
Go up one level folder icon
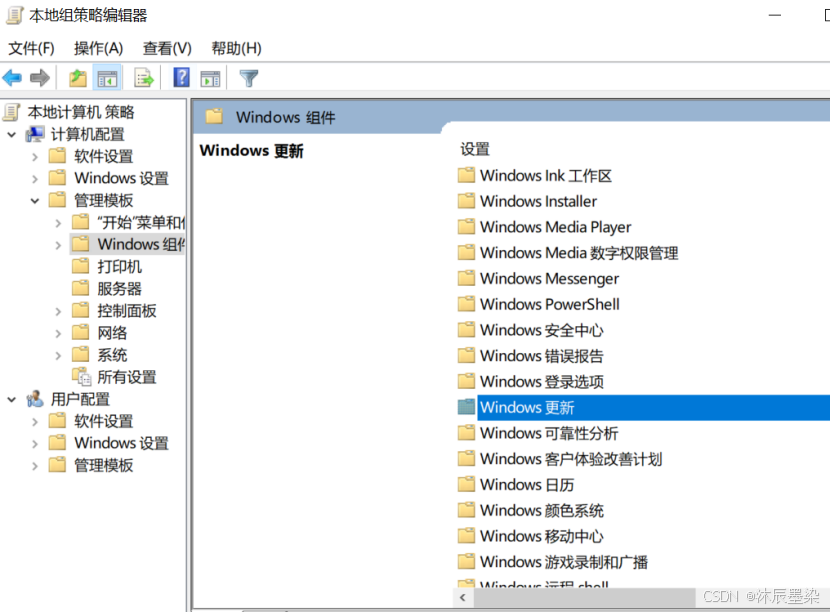78,78
